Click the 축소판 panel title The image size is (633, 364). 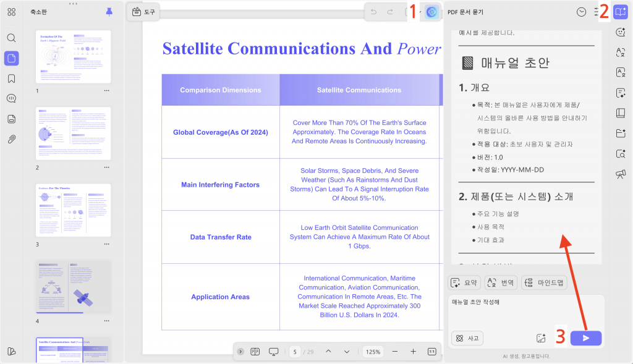coord(38,12)
